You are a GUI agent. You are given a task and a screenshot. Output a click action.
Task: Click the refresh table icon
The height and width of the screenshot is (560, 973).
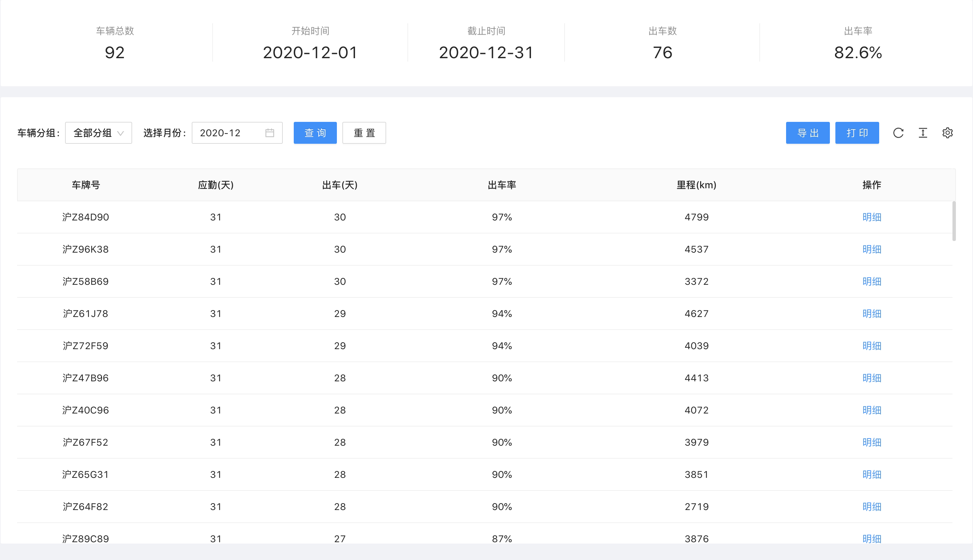[x=898, y=133]
